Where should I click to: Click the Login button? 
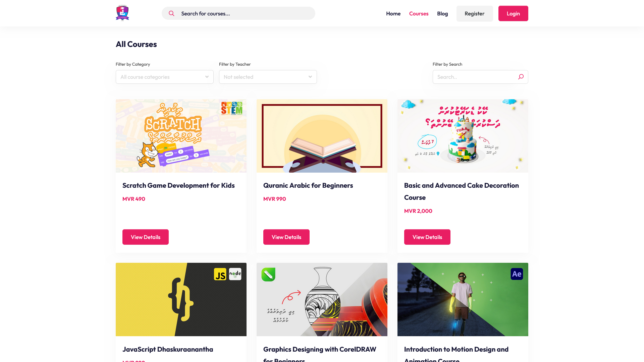point(513,13)
